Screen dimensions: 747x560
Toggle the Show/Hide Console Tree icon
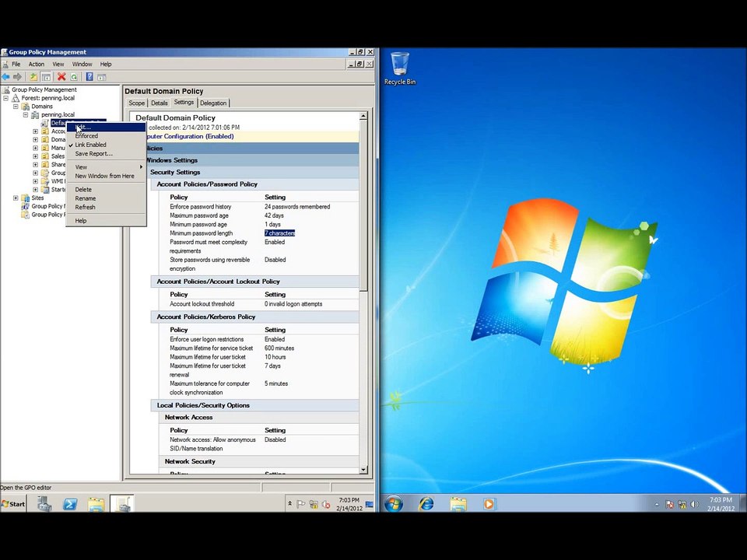point(46,77)
